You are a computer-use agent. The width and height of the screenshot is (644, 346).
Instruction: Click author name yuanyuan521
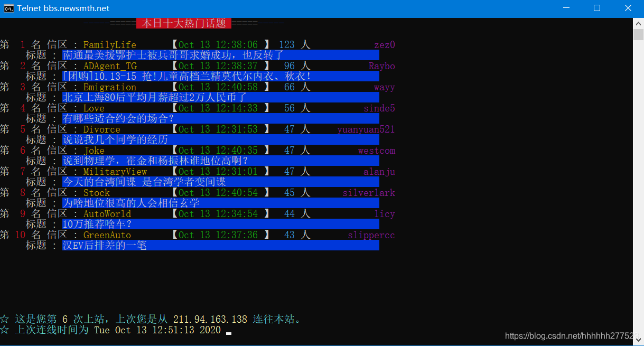[x=366, y=129]
